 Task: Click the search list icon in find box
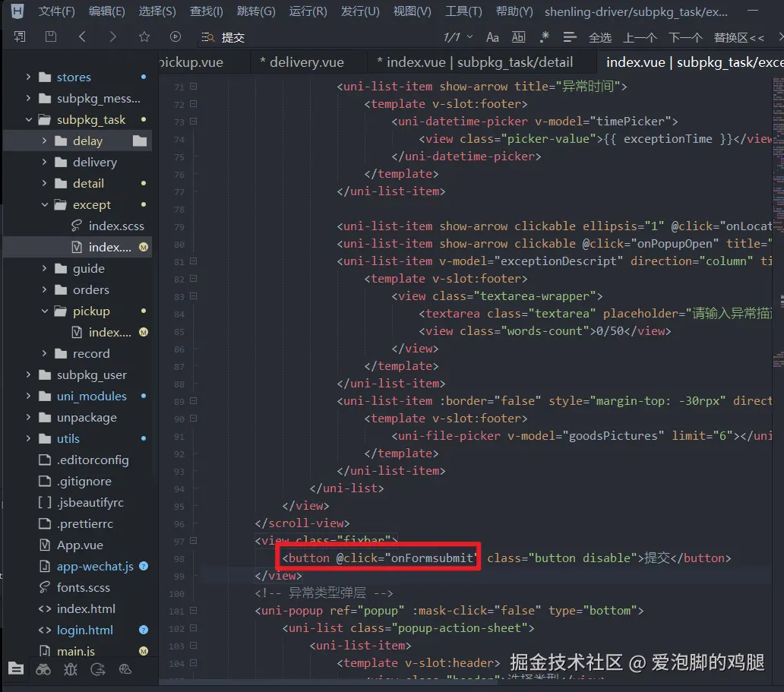pos(207,37)
